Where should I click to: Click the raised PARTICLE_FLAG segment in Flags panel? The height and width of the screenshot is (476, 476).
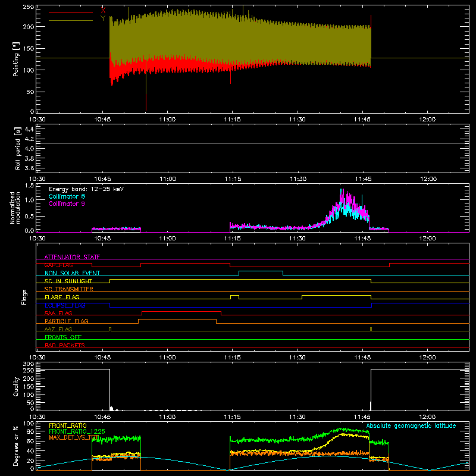pyautogui.click(x=177, y=320)
